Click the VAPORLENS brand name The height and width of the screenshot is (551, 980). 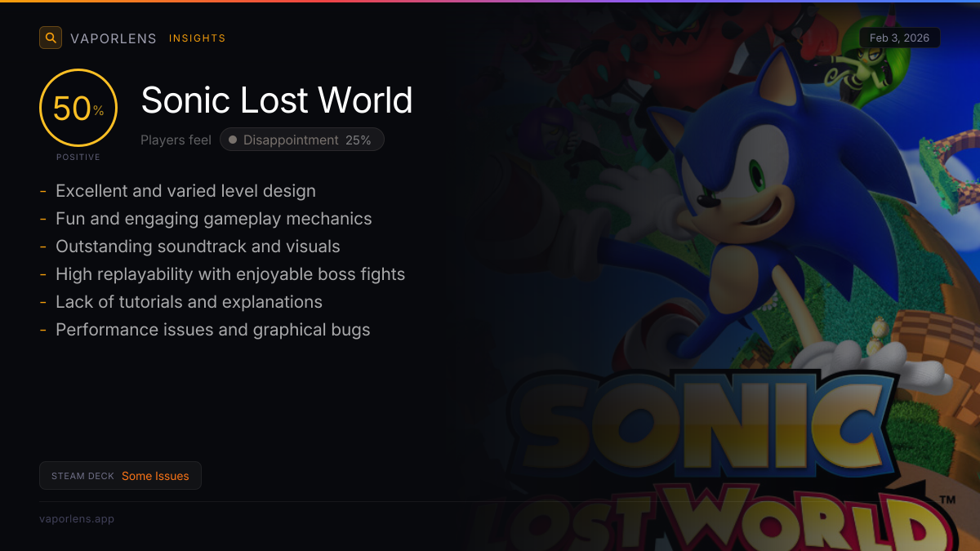pyautogui.click(x=113, y=38)
